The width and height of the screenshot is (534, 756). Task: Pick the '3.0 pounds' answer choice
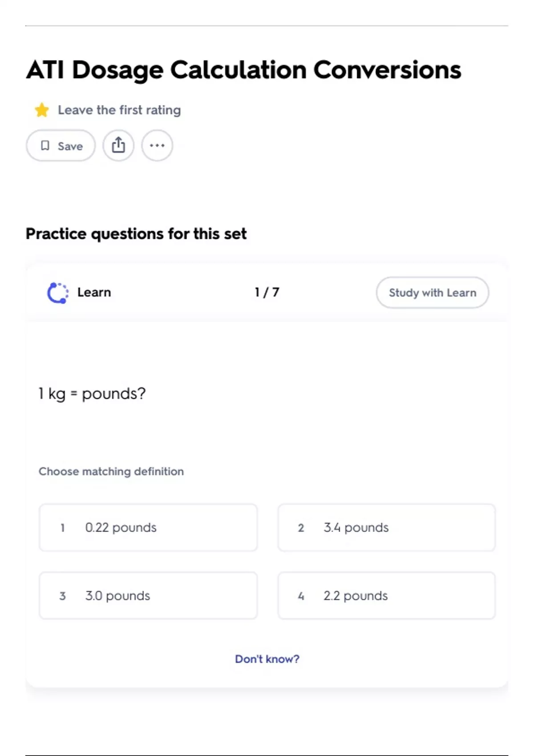148,595
